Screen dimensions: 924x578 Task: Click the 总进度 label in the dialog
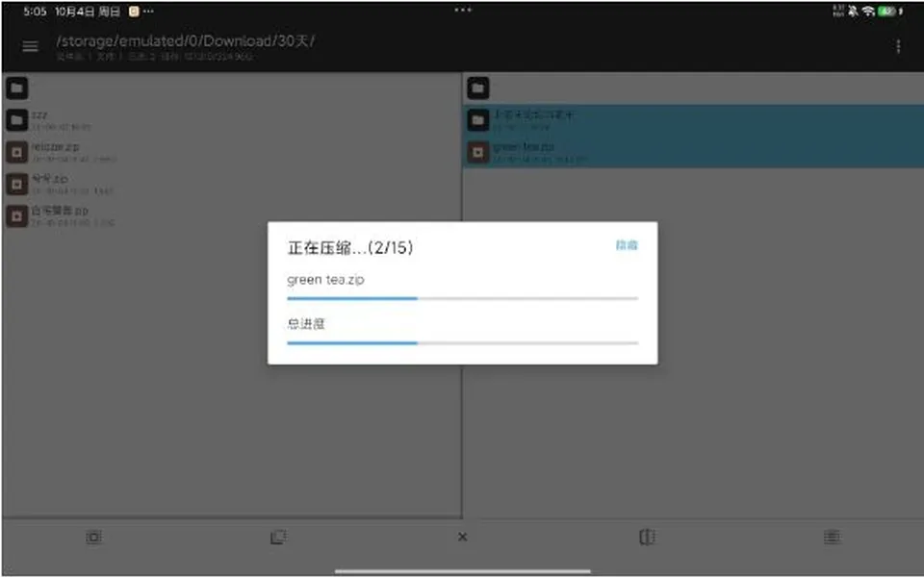point(306,324)
